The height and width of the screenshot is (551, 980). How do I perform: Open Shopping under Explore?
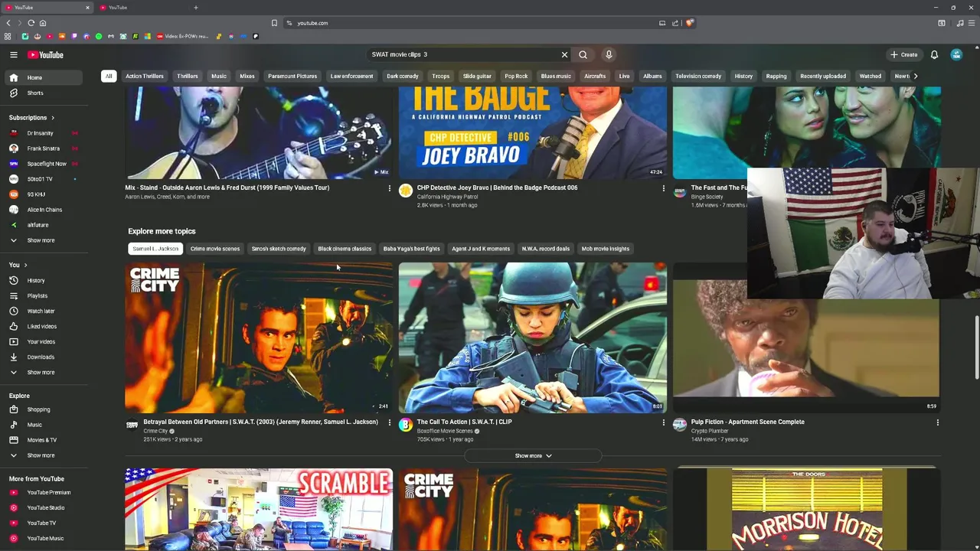[x=44, y=409]
